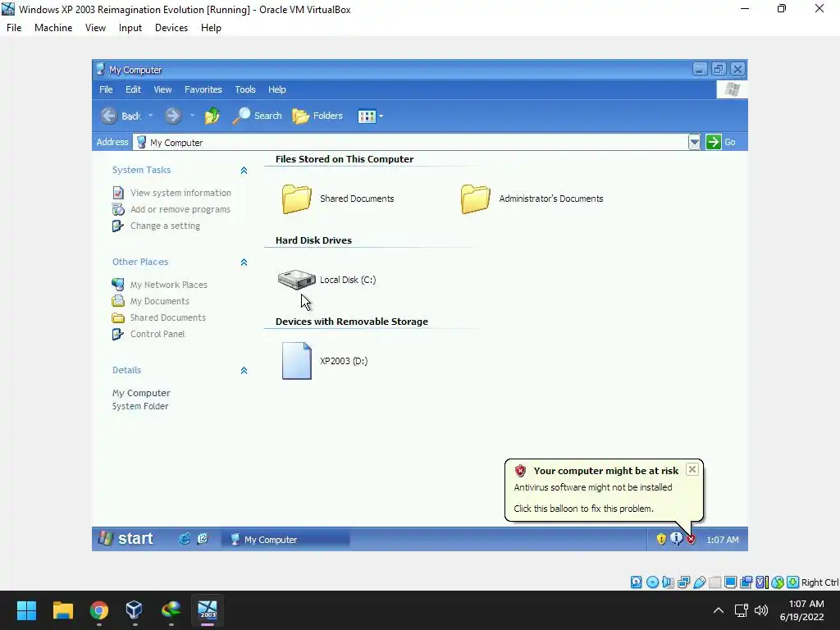The width and height of the screenshot is (840, 630).
Task: Open the Forward history dropdown arrow
Action: (x=192, y=116)
